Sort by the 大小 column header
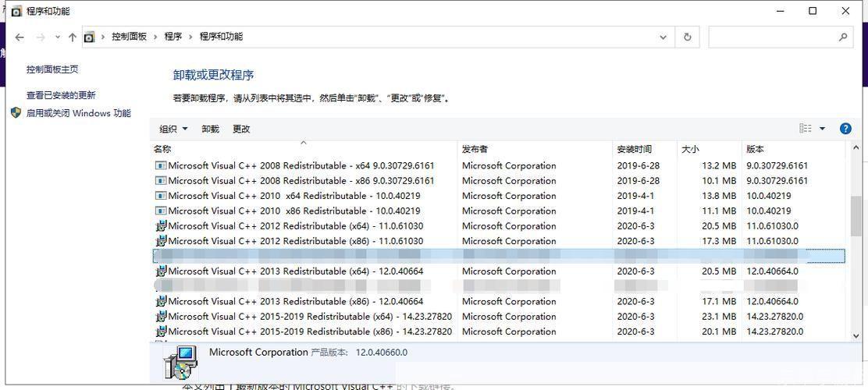Viewport: 868px width, 390px height. (690, 149)
